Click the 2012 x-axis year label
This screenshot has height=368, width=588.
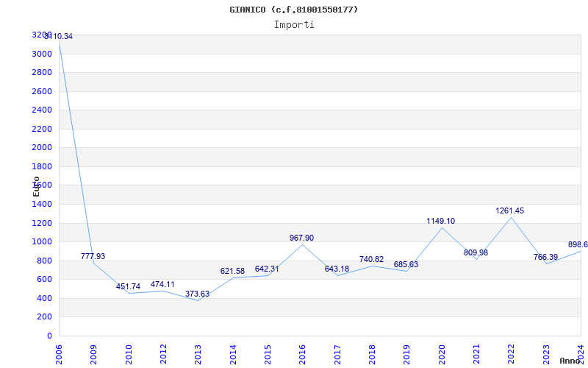pos(163,355)
